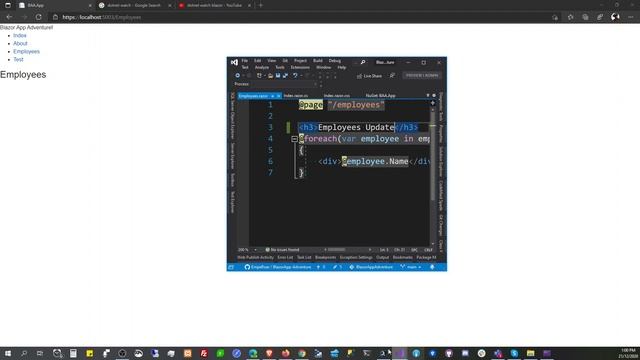Viewport: 640px width, 360px height.
Task: Click the Undo icon in Visual Studio toolbar
Action: pos(295,76)
